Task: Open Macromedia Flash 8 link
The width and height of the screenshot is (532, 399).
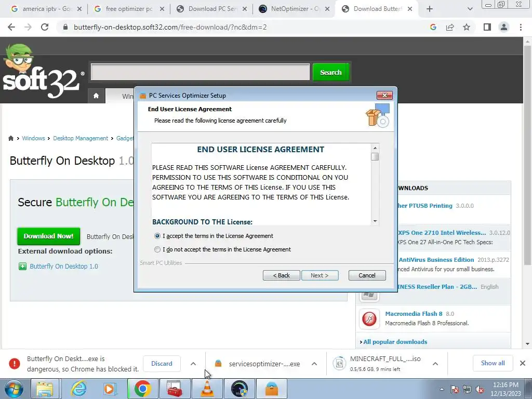Action: pos(414,314)
